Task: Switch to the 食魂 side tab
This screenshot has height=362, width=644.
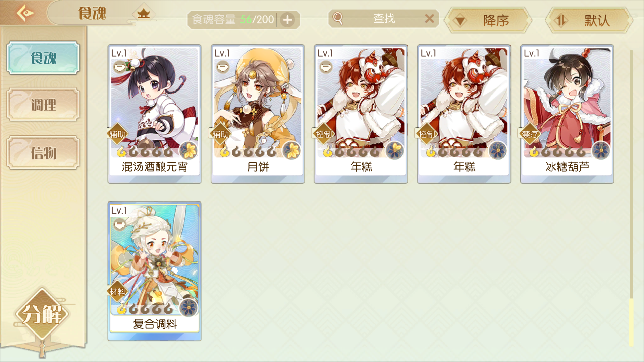Action: tap(43, 58)
